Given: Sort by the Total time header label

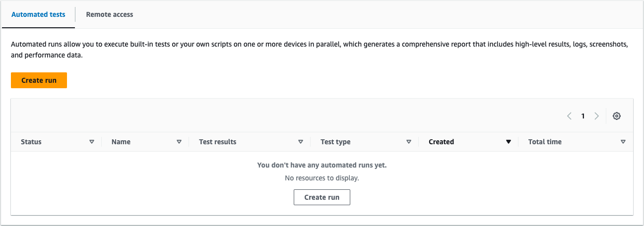Looking at the screenshot, I should click(545, 142).
